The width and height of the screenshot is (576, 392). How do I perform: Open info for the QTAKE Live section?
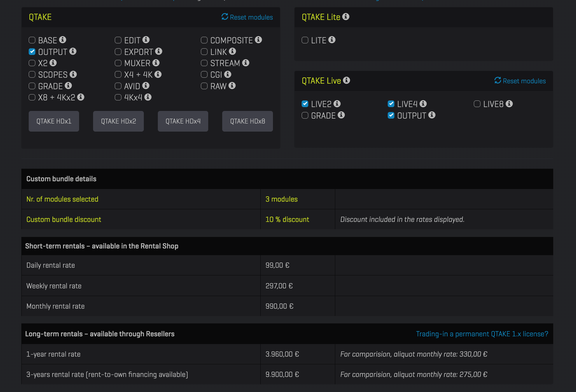(x=346, y=80)
